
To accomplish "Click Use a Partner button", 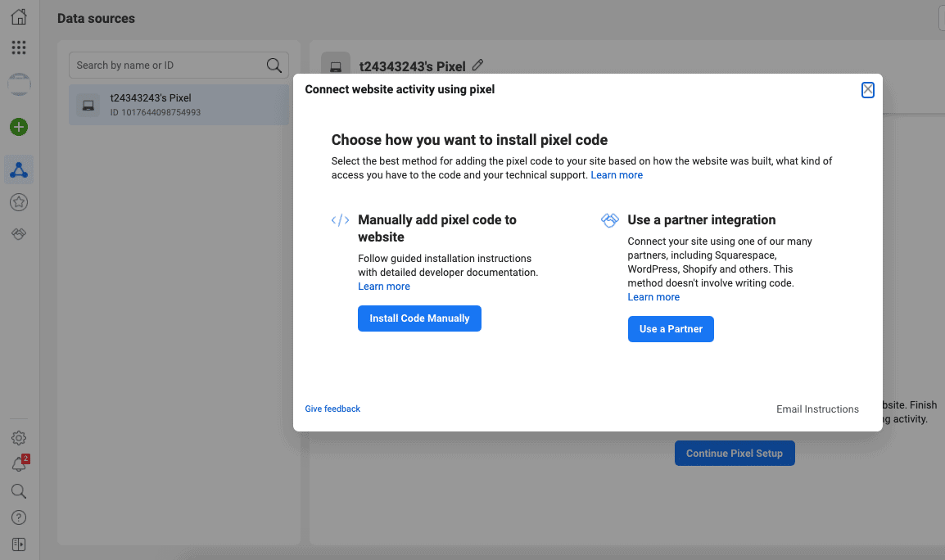I will (671, 329).
